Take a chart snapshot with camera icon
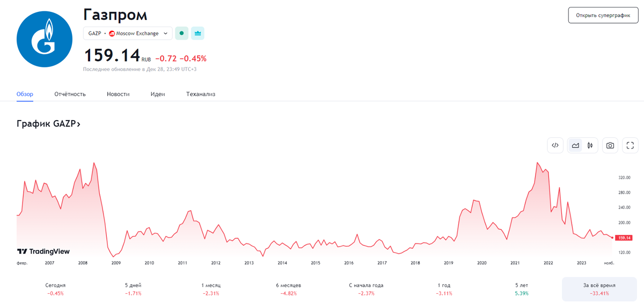 (x=610, y=145)
